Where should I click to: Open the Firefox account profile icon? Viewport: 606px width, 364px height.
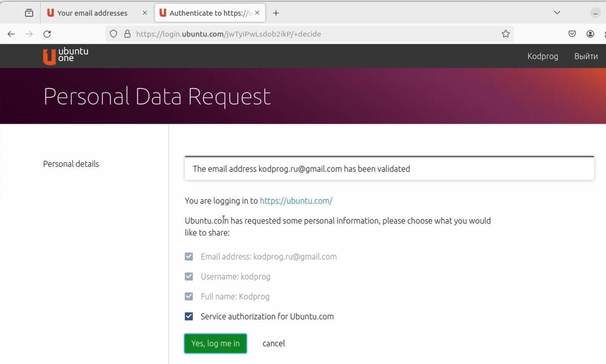coord(590,34)
